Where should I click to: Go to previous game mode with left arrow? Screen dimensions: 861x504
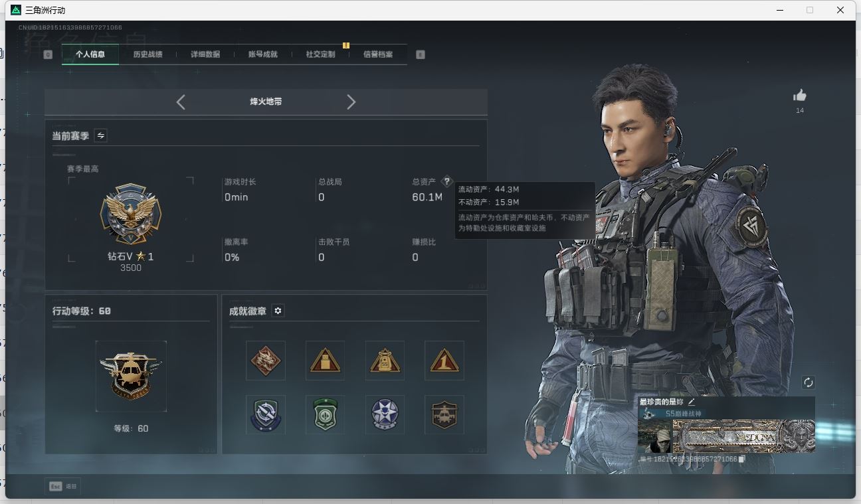[x=181, y=102]
